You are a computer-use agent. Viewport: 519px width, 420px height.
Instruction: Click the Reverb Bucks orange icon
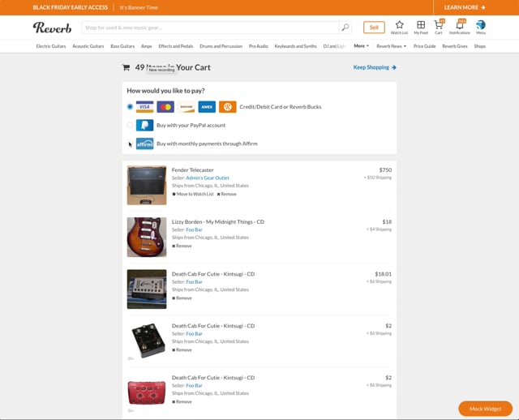pyautogui.click(x=228, y=107)
